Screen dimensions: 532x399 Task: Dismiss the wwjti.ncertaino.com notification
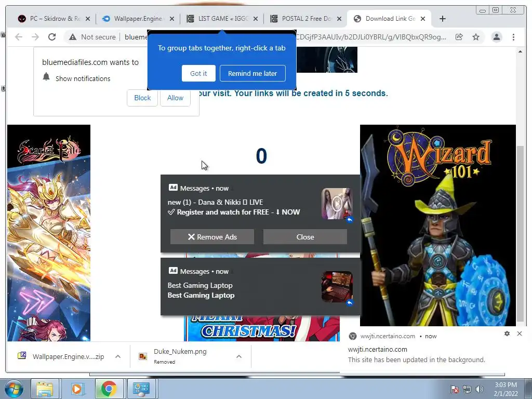click(x=520, y=334)
